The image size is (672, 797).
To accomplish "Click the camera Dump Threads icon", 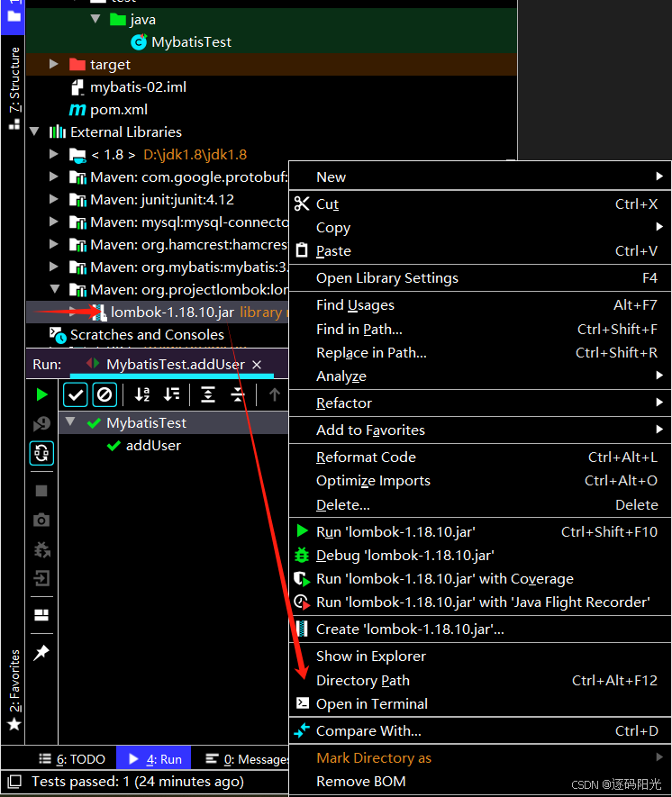I will point(41,520).
